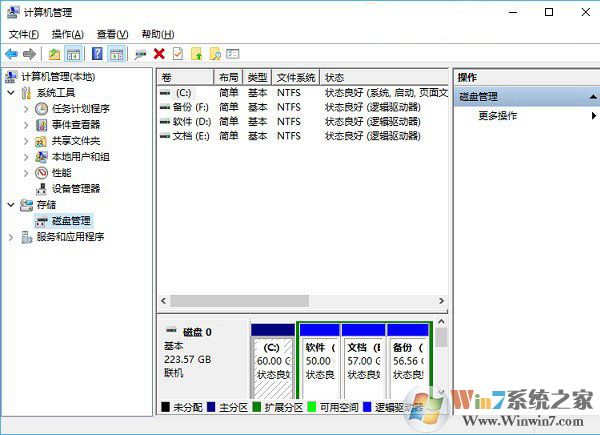Click the red X delete icon
This screenshot has width=600, height=435.
point(159,54)
